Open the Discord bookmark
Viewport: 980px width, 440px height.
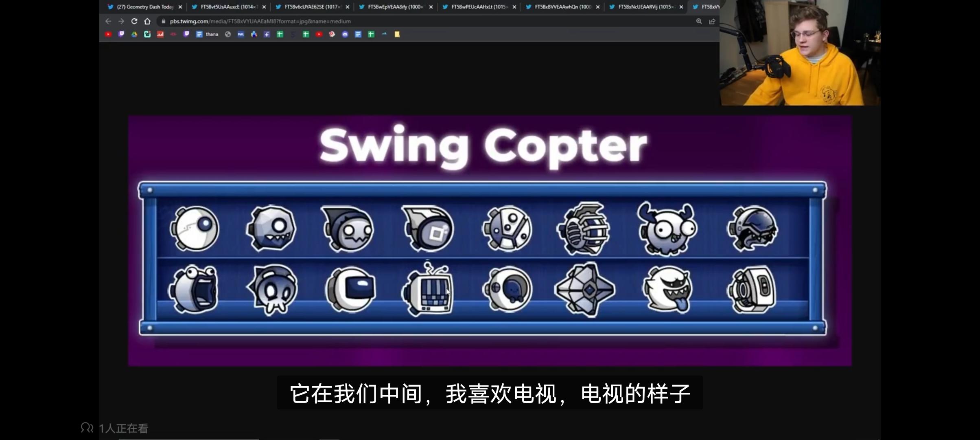tap(345, 34)
